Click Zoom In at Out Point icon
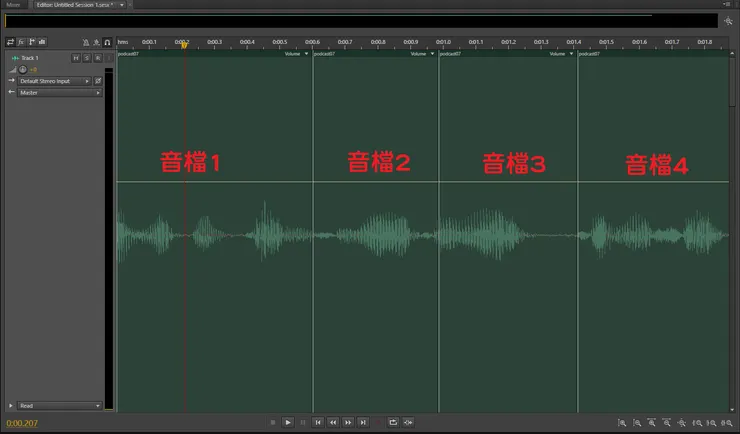This screenshot has width=740, height=434. pos(712,423)
